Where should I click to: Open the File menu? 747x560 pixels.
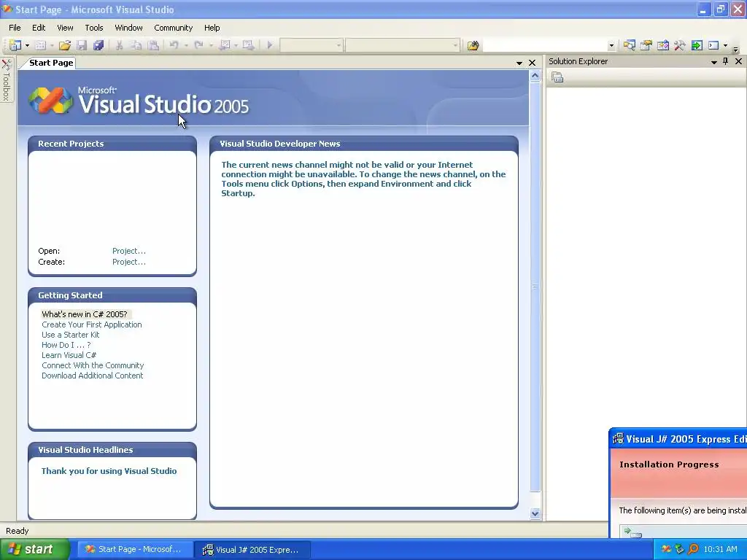pyautogui.click(x=15, y=28)
